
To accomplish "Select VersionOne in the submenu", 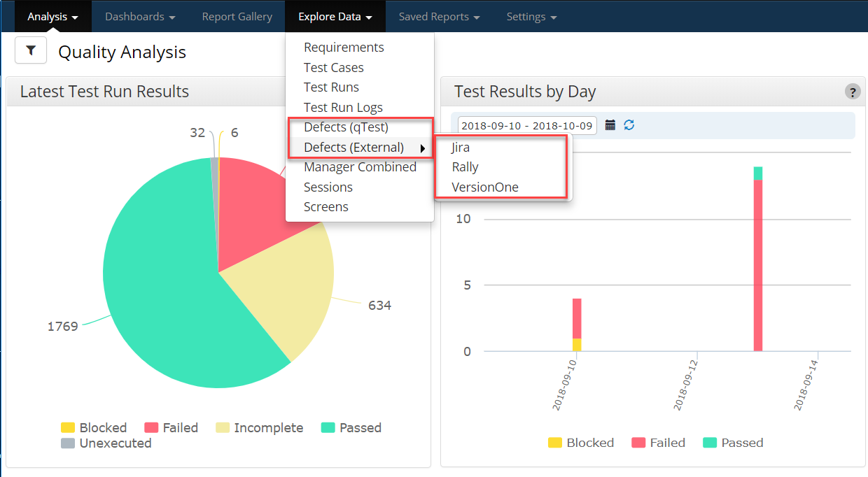I will (485, 187).
